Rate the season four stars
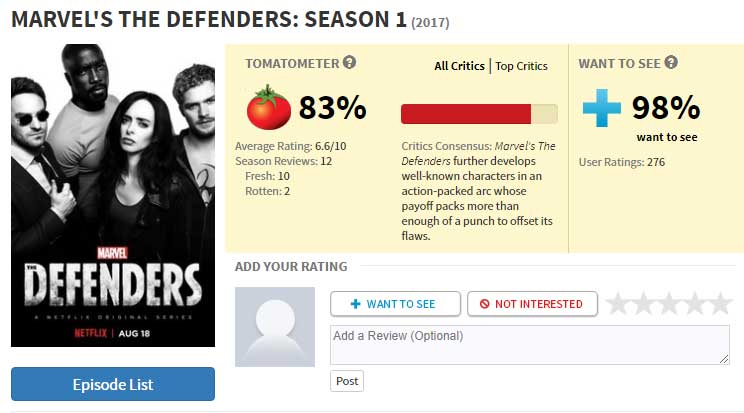Screen dimensions: 744x413 tap(694, 304)
